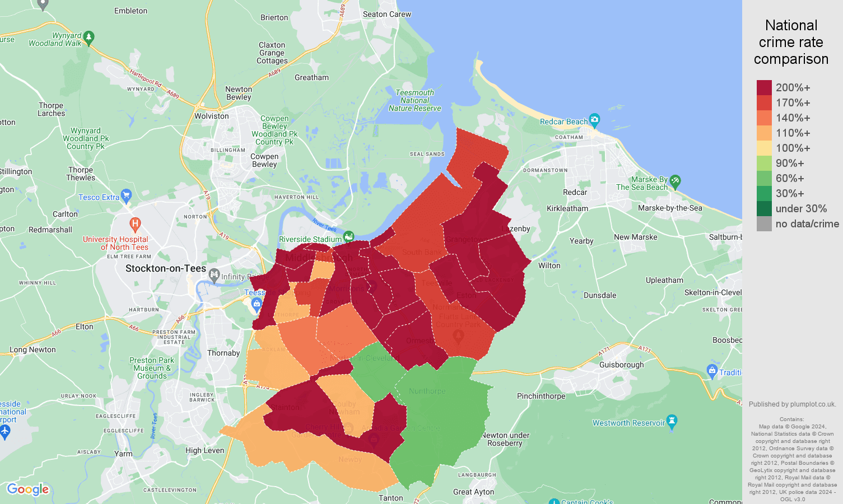Image resolution: width=843 pixels, height=504 pixels.
Task: Click the 200%+ dark red legend swatch
Action: point(764,88)
